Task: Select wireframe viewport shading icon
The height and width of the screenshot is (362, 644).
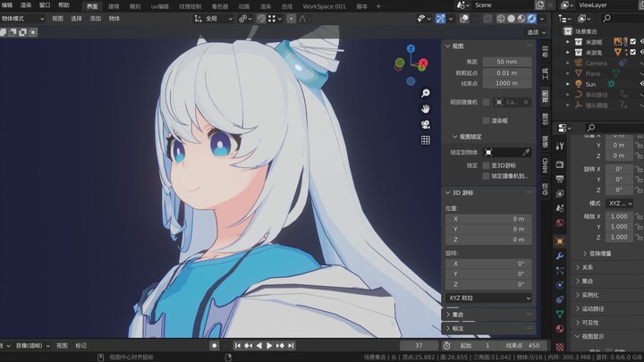Action: coord(501,19)
